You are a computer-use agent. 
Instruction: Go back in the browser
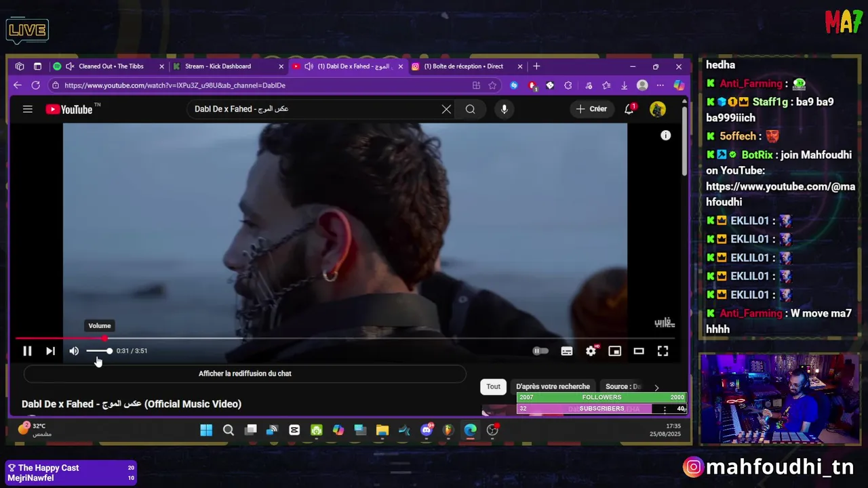coord(18,85)
